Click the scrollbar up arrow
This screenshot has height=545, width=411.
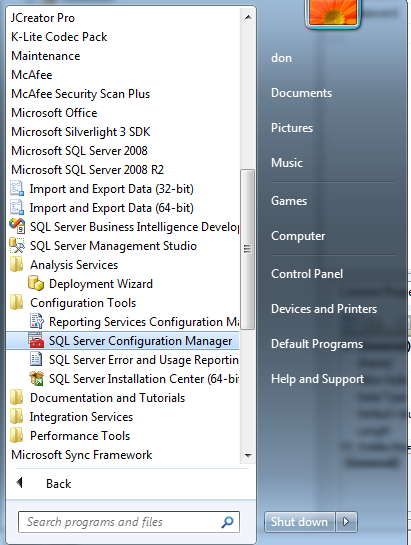pos(248,17)
